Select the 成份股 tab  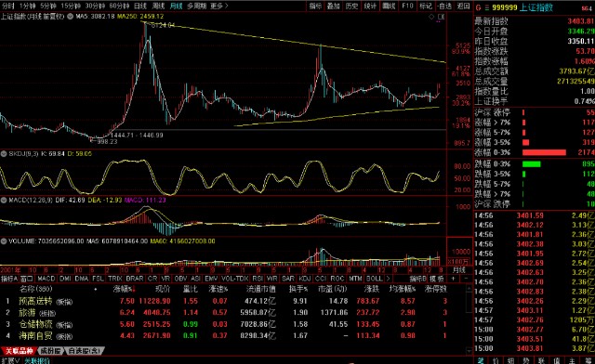[x=51, y=351]
